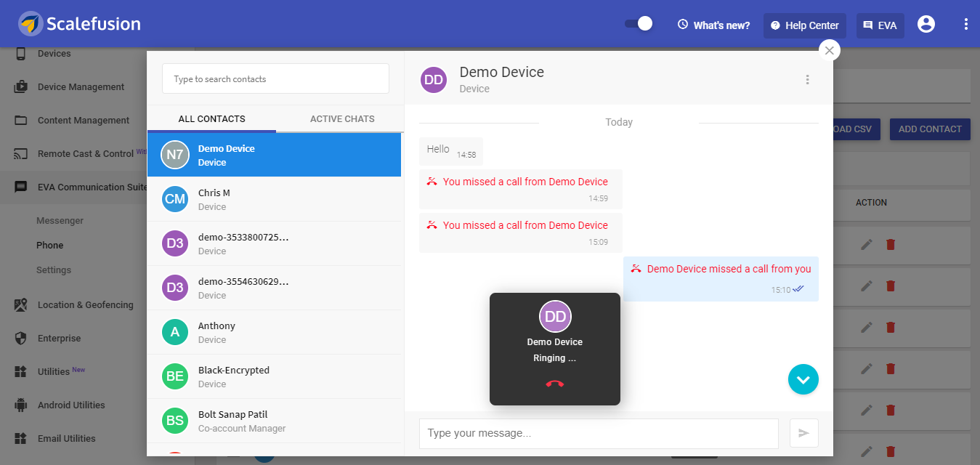Click the EVA button in header
The height and width of the screenshot is (465, 980).
(880, 25)
